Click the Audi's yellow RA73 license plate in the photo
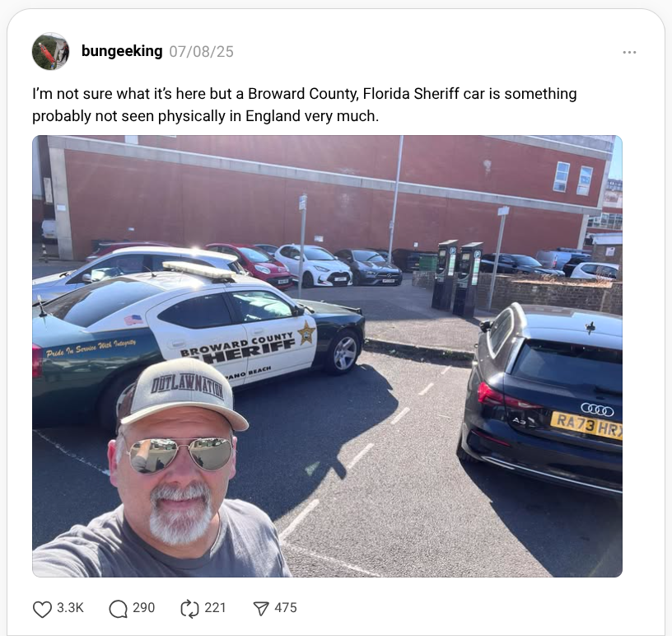 point(586,425)
